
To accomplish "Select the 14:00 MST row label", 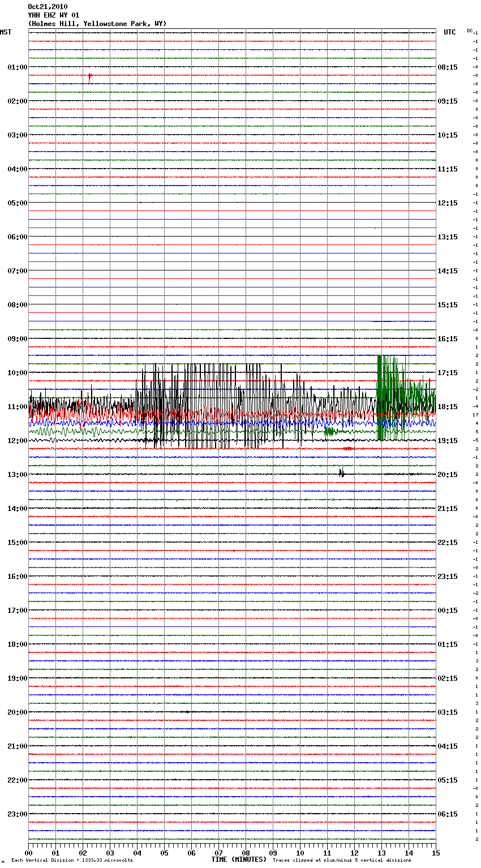I will tap(18, 509).
